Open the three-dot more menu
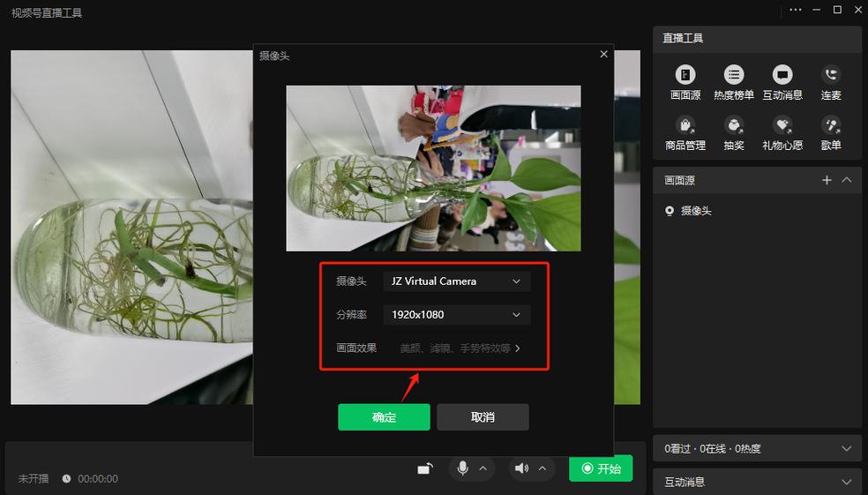Viewport: 868px width, 495px height. click(x=796, y=10)
